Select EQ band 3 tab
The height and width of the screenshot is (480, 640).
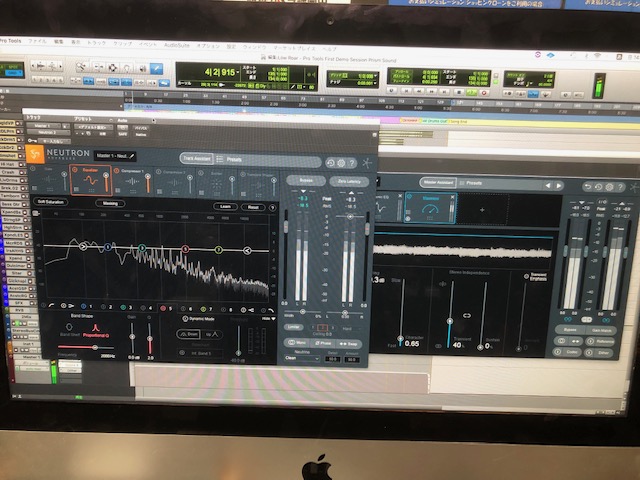[127, 307]
